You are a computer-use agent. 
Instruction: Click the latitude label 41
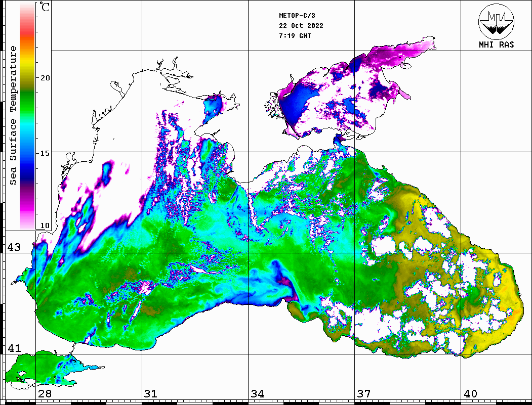tap(14, 348)
